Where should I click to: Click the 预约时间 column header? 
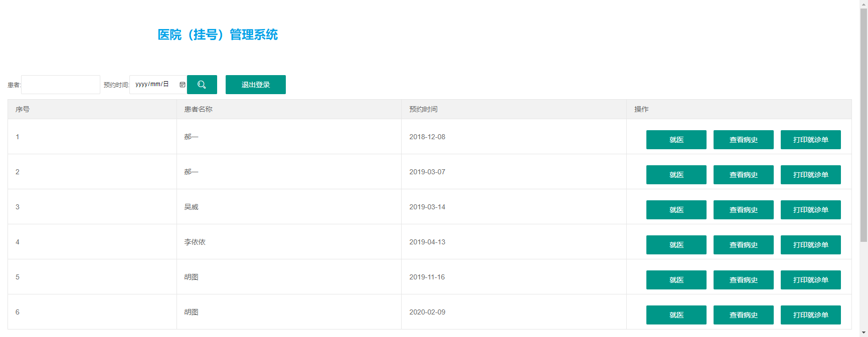tap(423, 109)
